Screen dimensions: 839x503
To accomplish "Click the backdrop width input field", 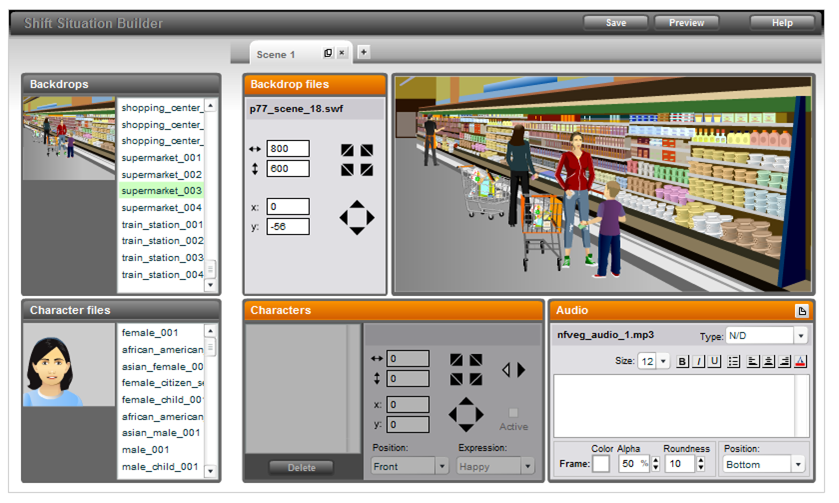I will 288,149.
